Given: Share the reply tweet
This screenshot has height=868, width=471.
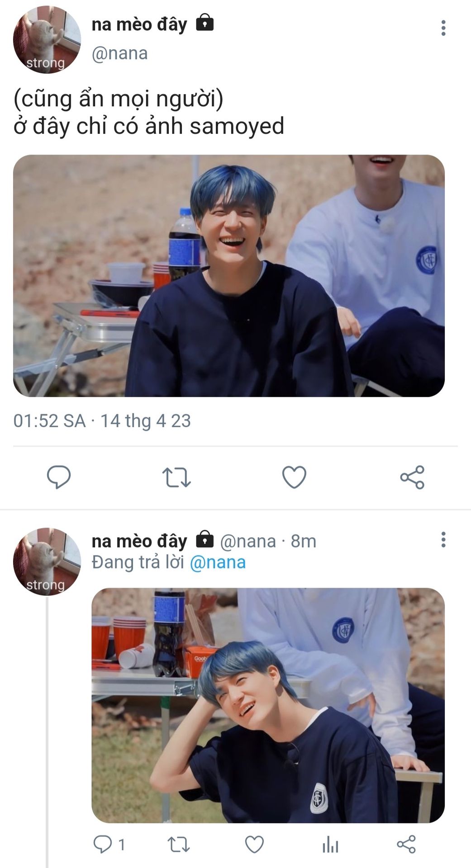Looking at the screenshot, I should 406,844.
